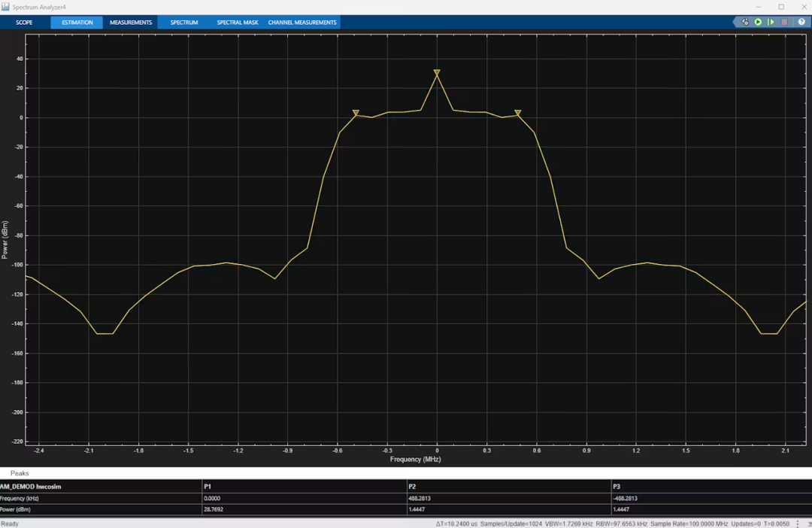Maximize the Spectrum Analyzer4 window
This screenshot has height=528, width=812.
(781, 7)
